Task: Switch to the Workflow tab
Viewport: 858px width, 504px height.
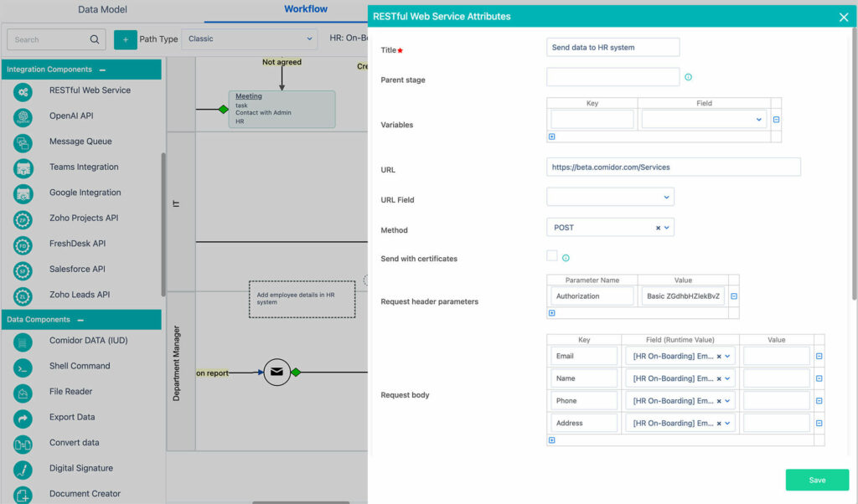Action: click(x=305, y=9)
